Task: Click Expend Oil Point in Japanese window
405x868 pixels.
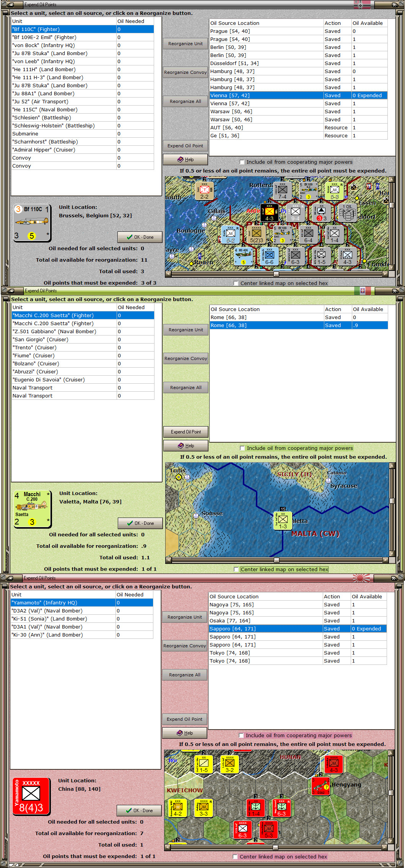Action: coord(185,719)
